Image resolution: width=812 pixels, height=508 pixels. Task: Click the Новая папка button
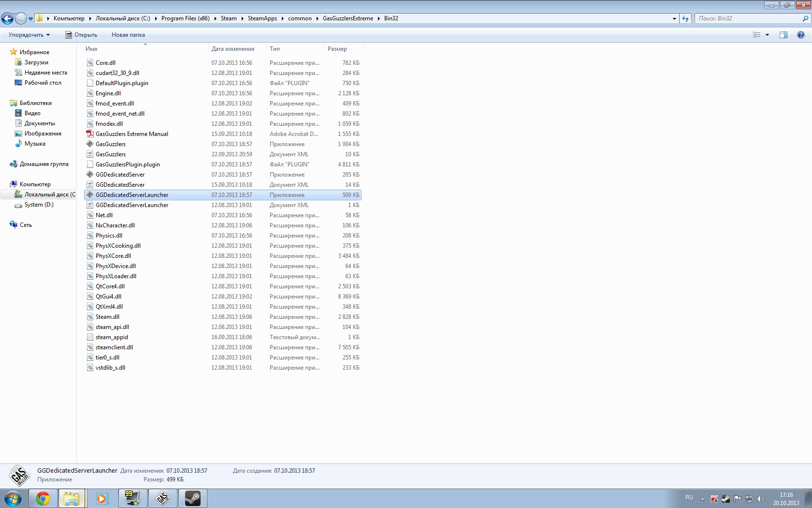[x=128, y=35]
